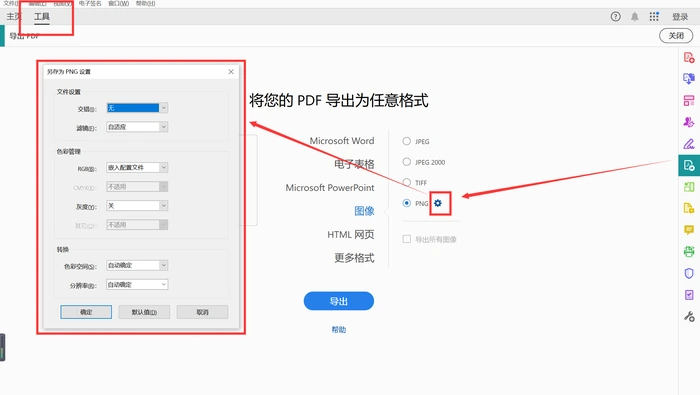View notifications via bell icon

[634, 17]
